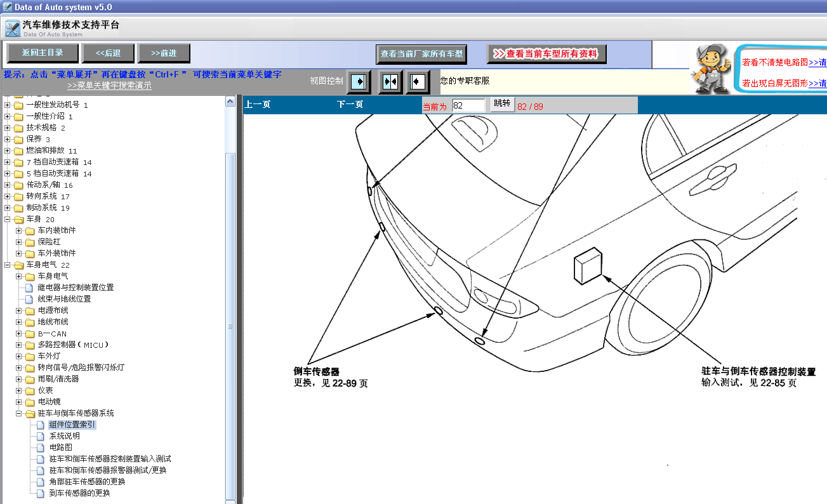This screenshot has width=827, height=504.
Task: Click the tree panel vertical scrollbar thumb
Action: [x=230, y=327]
